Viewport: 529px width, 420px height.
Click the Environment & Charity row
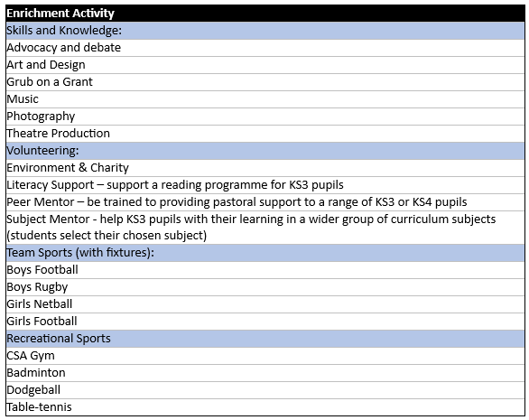(265, 168)
